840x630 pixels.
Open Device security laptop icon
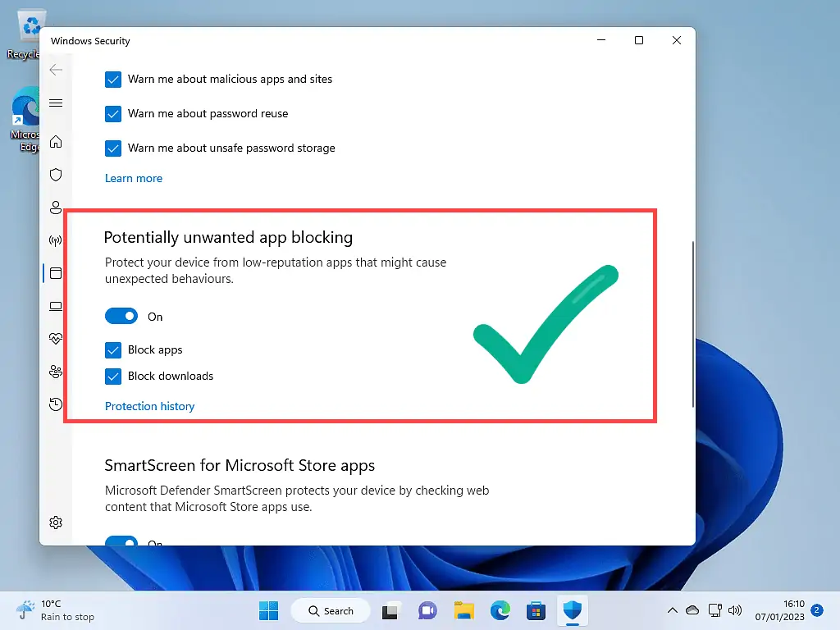tap(56, 306)
